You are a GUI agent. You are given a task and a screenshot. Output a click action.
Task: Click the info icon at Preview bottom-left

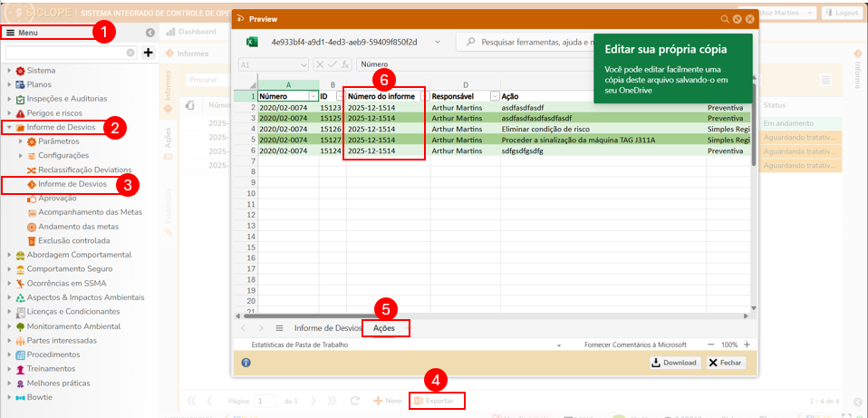point(246,363)
